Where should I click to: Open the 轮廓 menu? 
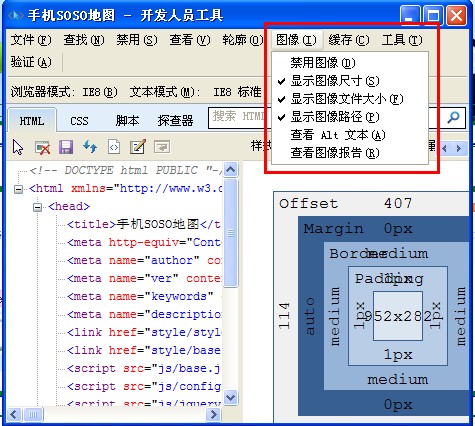tap(243, 40)
